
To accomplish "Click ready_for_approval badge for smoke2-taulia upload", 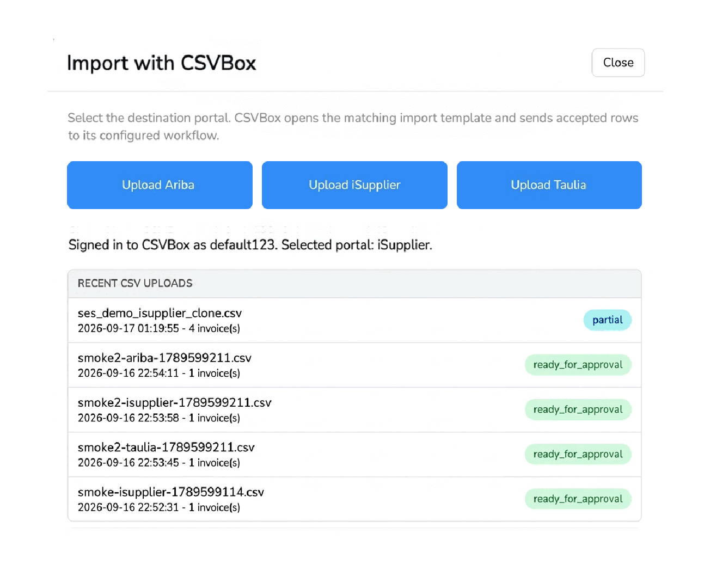I will 578,454.
